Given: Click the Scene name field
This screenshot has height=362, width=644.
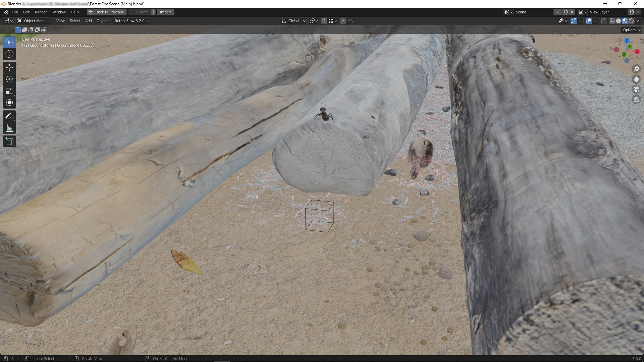Looking at the screenshot, I should pos(533,12).
